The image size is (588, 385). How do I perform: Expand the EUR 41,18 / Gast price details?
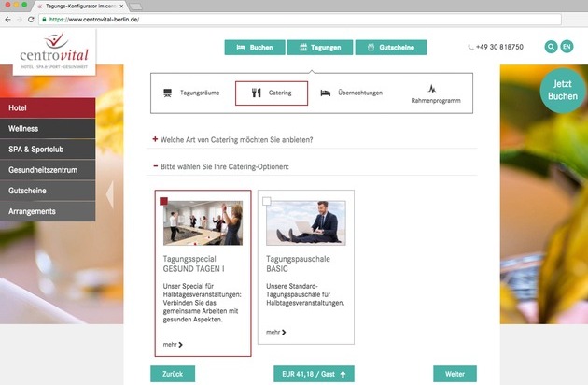tap(314, 374)
